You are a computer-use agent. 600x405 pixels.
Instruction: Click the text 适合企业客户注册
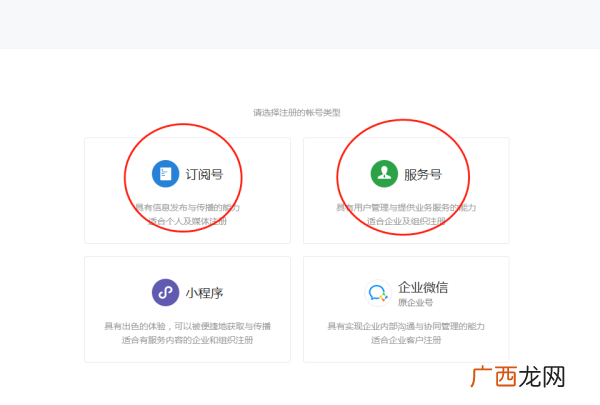point(406,340)
